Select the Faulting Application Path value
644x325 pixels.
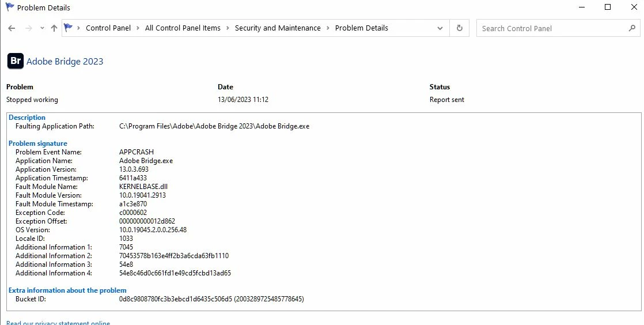point(214,126)
